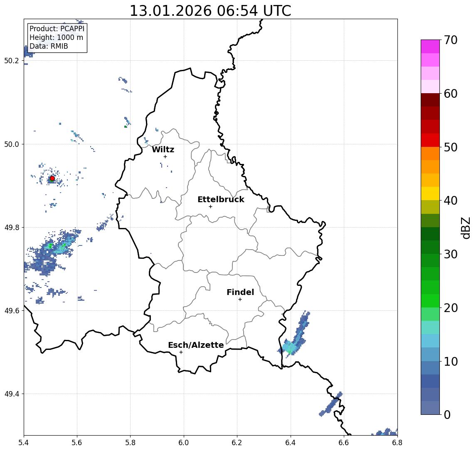Click the 49.6 latitude axis label
This screenshot has width=476, height=451.
(x=12, y=311)
